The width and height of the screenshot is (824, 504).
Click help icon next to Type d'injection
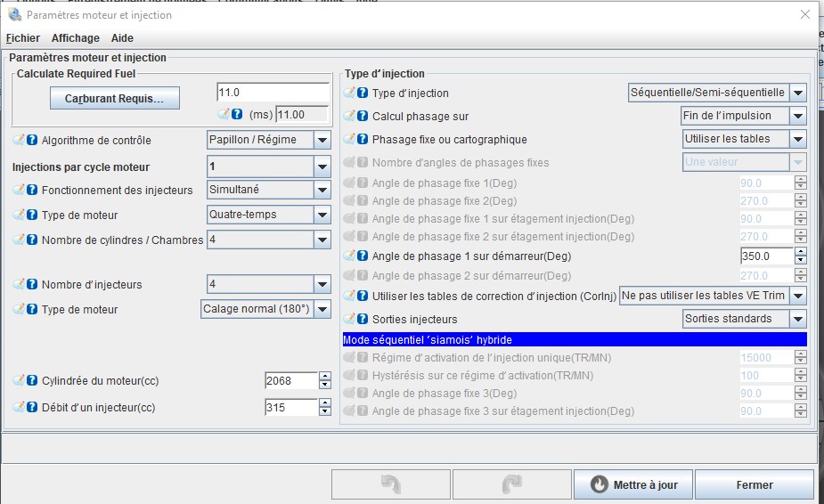(363, 93)
